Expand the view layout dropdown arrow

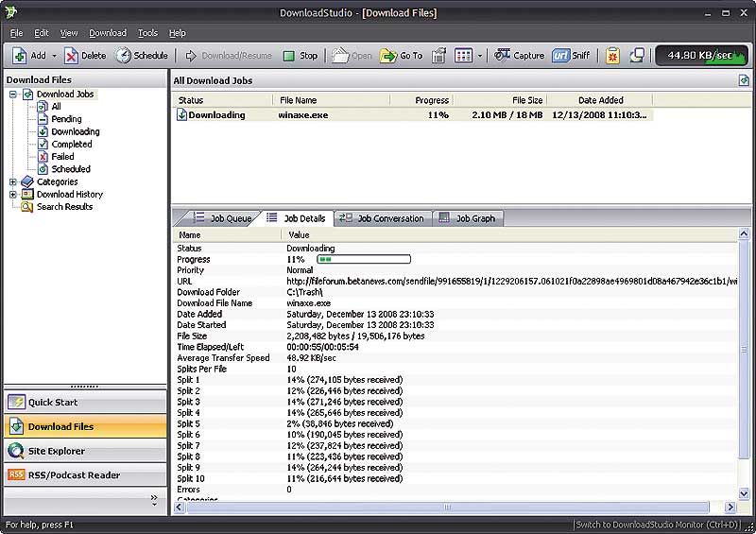[480, 56]
